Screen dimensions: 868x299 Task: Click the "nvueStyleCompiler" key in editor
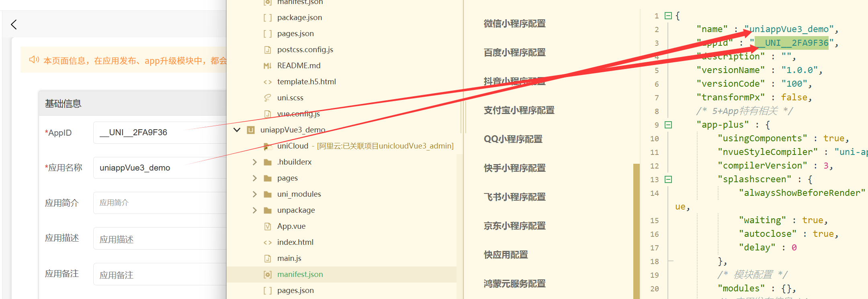coord(768,152)
